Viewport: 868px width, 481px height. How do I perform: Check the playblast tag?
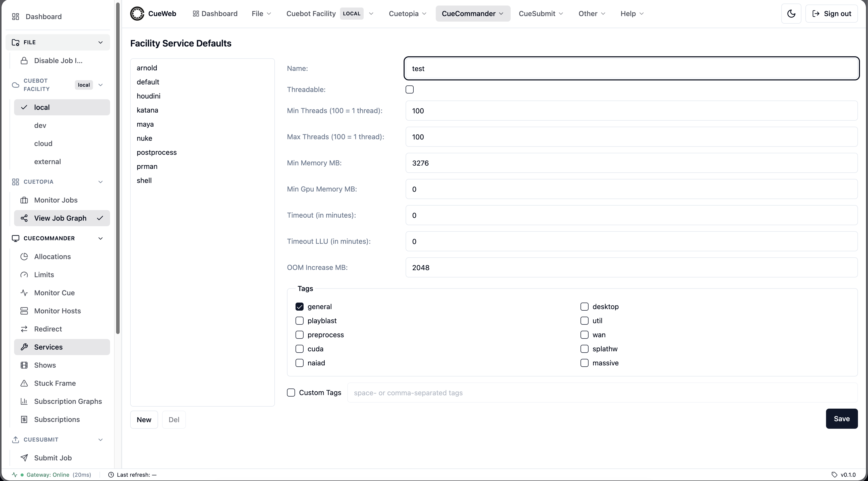click(x=299, y=321)
